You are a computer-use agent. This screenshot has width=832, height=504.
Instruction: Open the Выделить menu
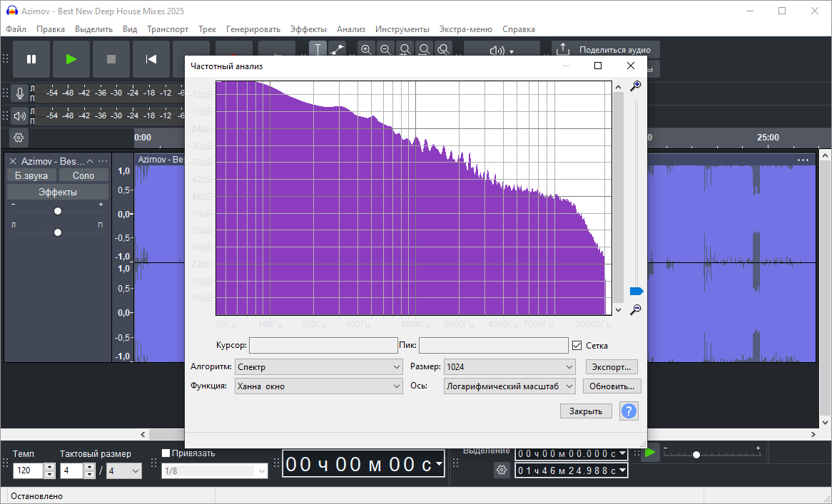click(x=93, y=29)
